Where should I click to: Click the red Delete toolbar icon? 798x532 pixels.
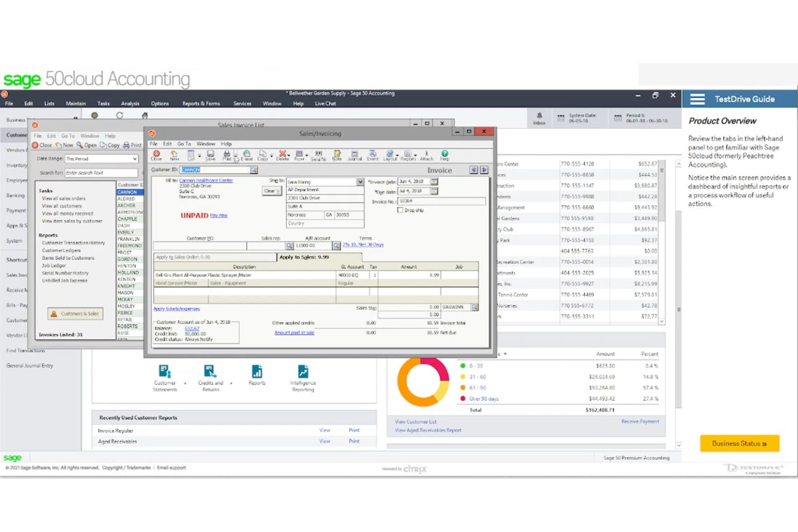coord(282,156)
